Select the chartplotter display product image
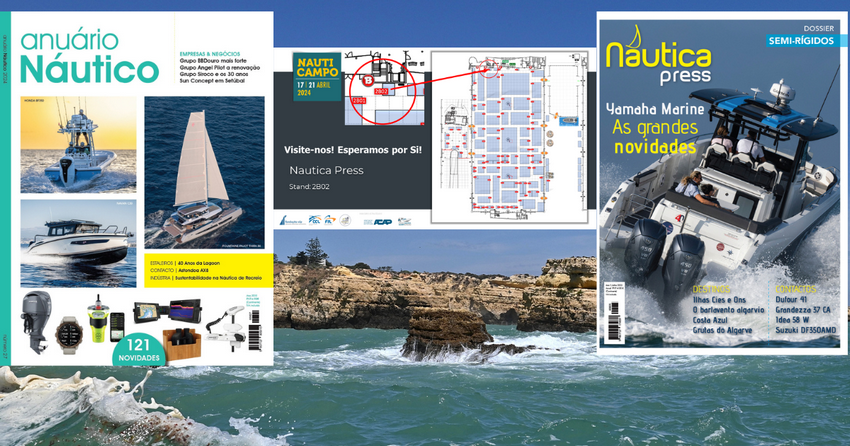Screen dimensions: 850x446 pos(168,312)
